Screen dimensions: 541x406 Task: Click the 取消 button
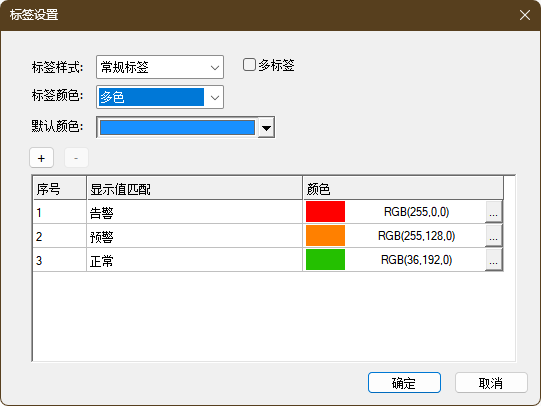pos(491,383)
